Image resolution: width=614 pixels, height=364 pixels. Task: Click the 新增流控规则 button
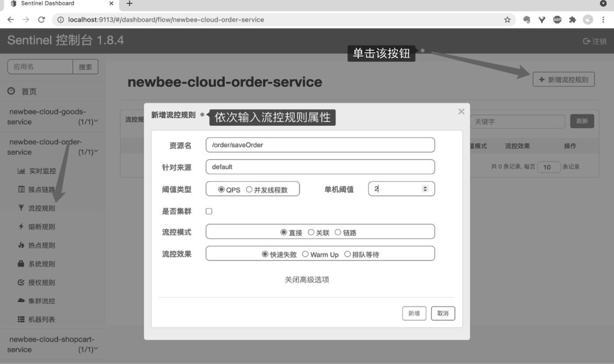point(564,80)
